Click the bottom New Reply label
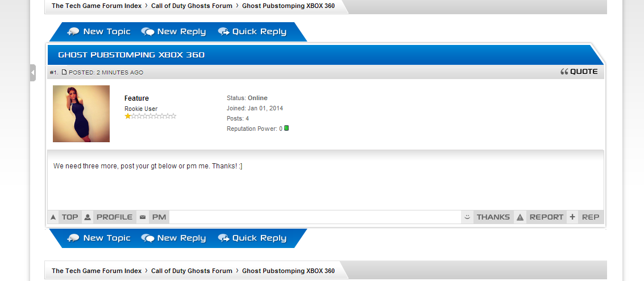The width and height of the screenshot is (644, 281). (181, 238)
